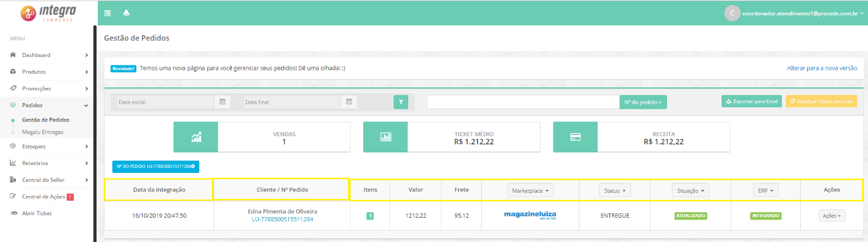
Task: Toggle the hamburger sidebar menu icon
Action: pos(108,13)
